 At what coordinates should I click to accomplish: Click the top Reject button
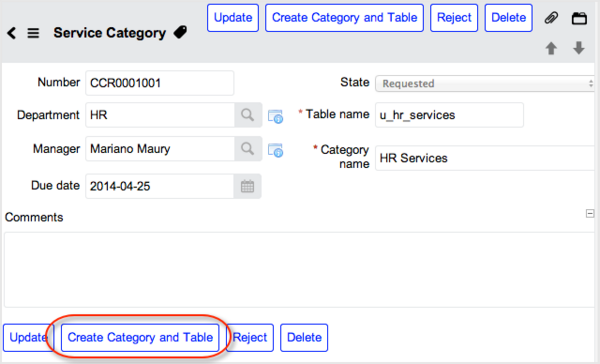tap(454, 18)
